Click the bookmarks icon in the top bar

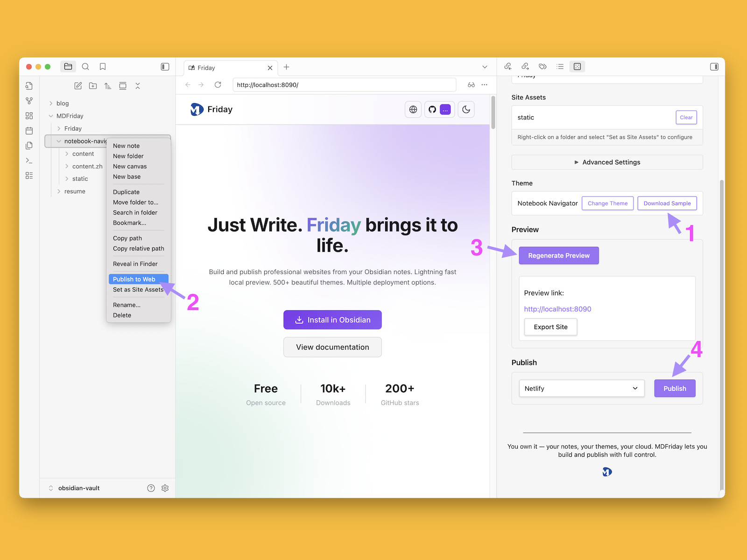[103, 67]
